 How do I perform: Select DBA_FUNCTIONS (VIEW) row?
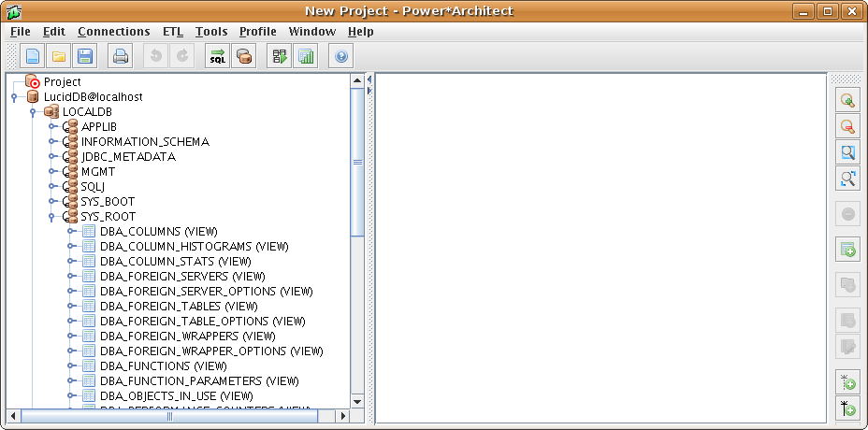click(x=164, y=365)
